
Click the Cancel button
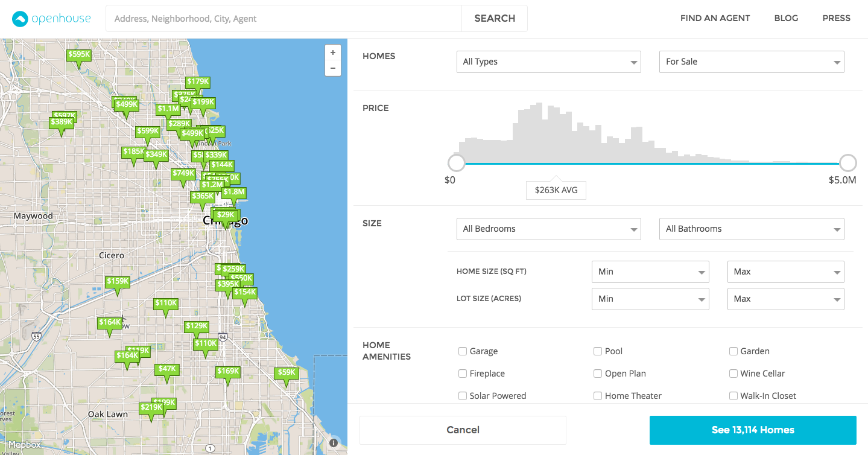click(x=463, y=430)
